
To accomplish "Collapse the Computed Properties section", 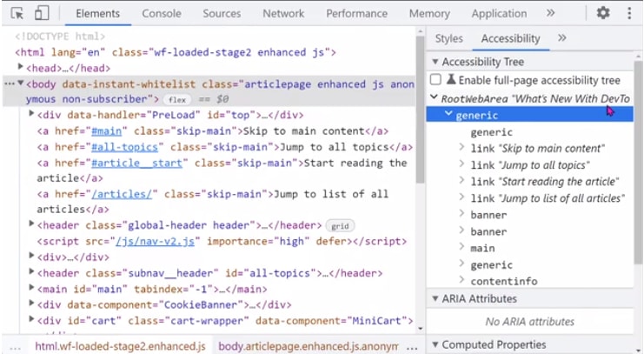I will point(435,344).
